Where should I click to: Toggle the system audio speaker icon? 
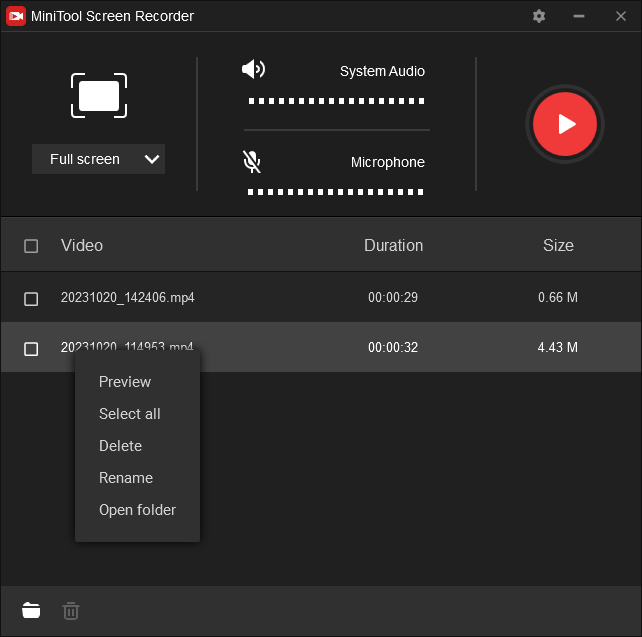253,69
